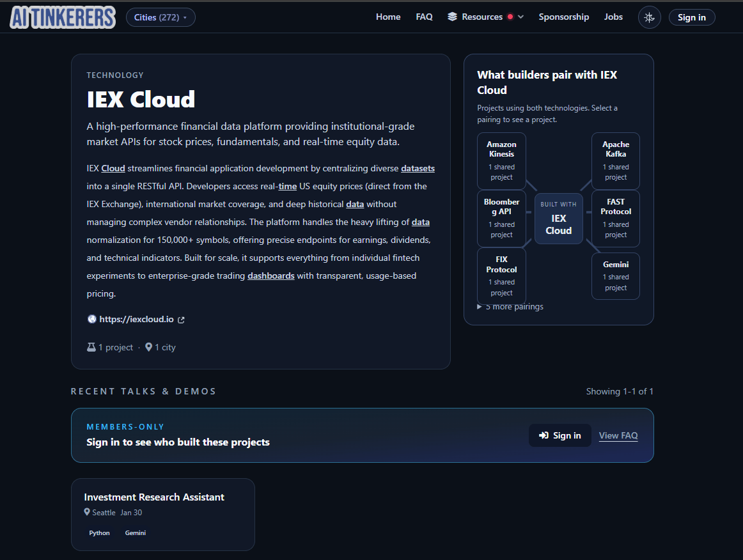The height and width of the screenshot is (560, 743).
Task: Click the location pin beside Seattle
Action: [x=87, y=512]
